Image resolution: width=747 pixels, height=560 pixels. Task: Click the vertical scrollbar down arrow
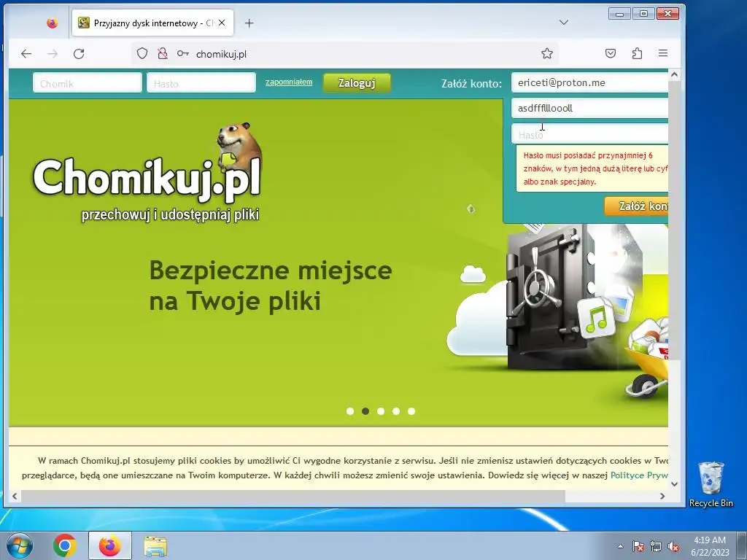[674, 484]
